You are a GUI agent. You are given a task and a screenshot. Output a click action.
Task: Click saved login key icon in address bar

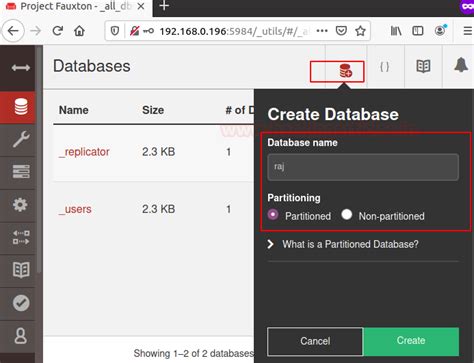pos(148,31)
